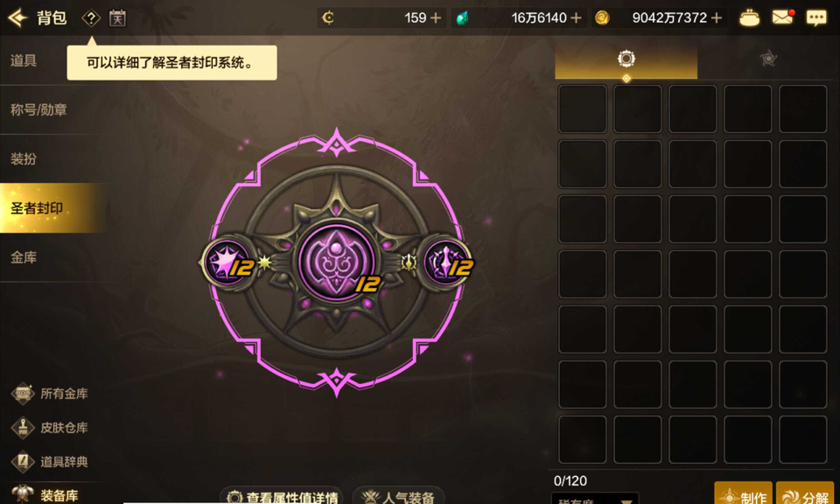Open the chat bubble icon

pos(816,17)
